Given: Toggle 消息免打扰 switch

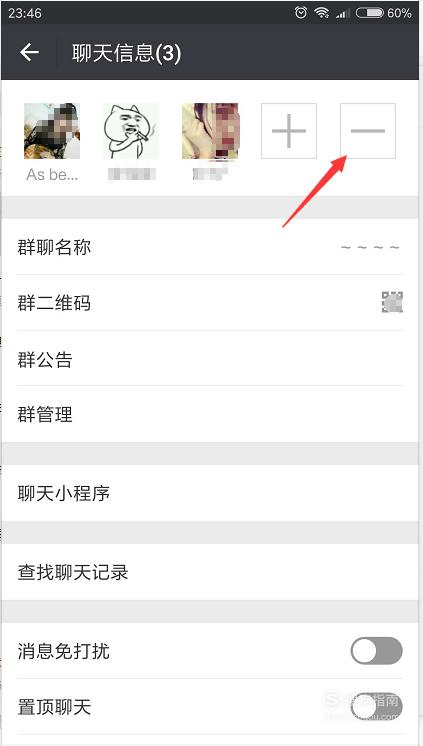Looking at the screenshot, I should coord(376,651).
